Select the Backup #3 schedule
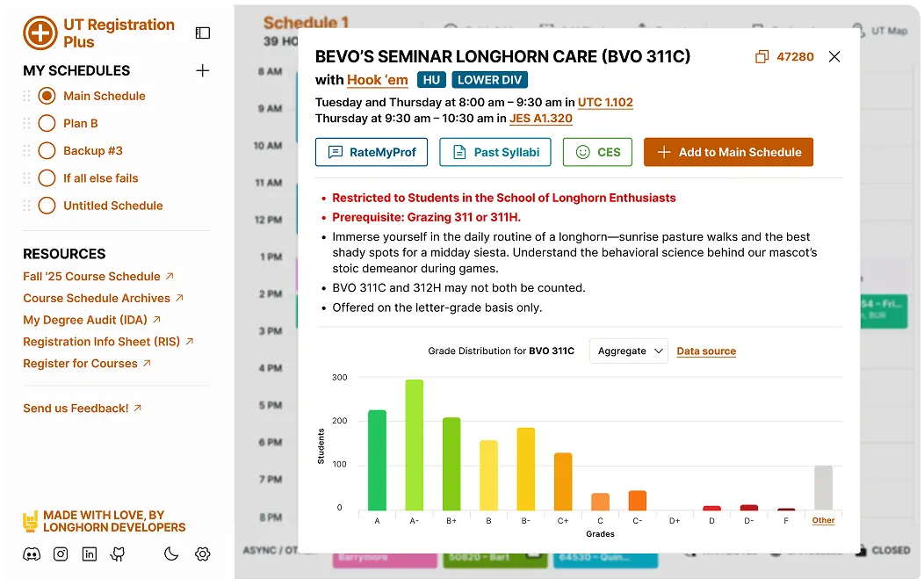 tap(47, 151)
